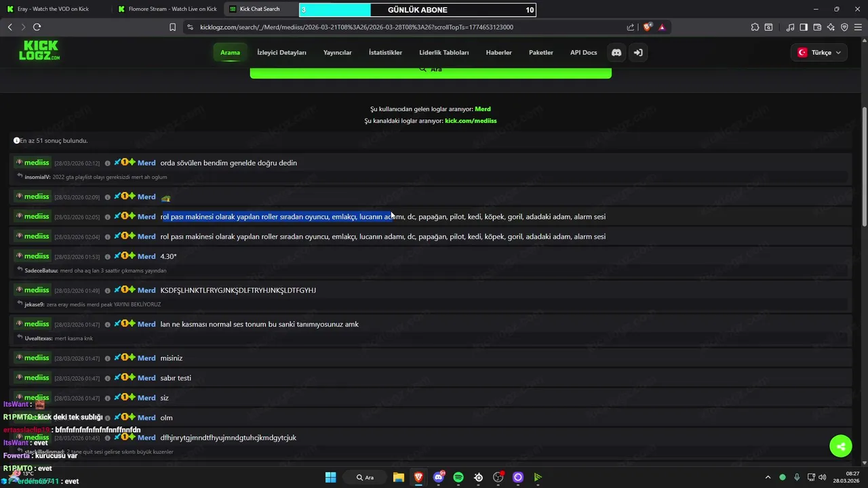Click the 'sabır testi' message text
Screen dimensions: 868x488
176,378
